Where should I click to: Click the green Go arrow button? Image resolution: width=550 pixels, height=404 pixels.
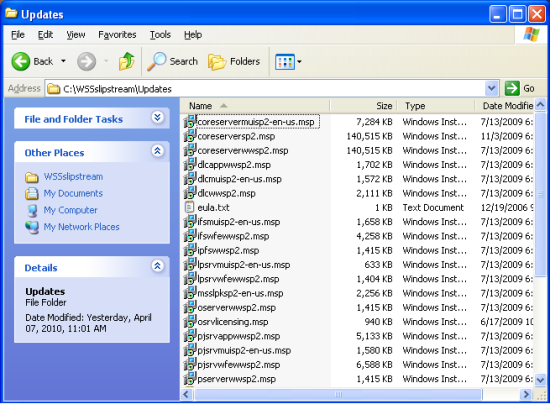tap(512, 88)
